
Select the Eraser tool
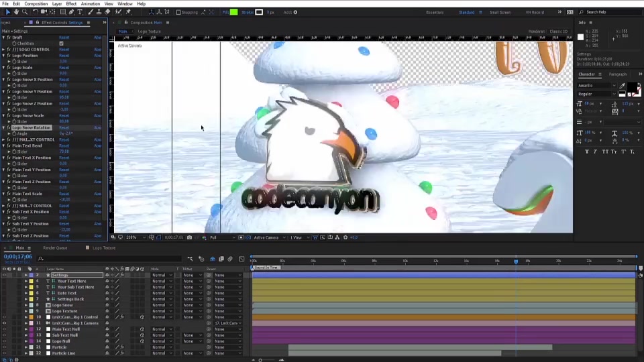(107, 12)
